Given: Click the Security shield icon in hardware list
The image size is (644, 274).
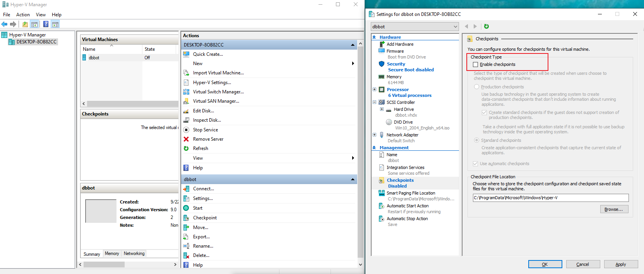Looking at the screenshot, I should click(382, 64).
